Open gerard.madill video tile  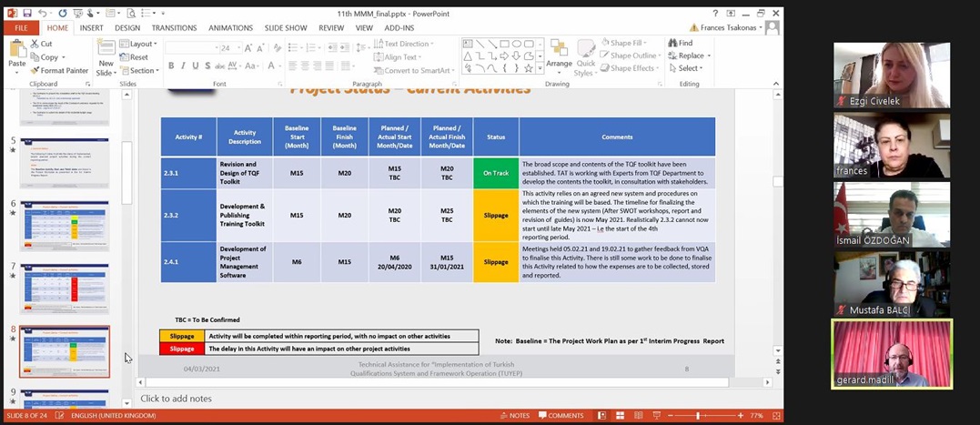[x=892, y=354]
